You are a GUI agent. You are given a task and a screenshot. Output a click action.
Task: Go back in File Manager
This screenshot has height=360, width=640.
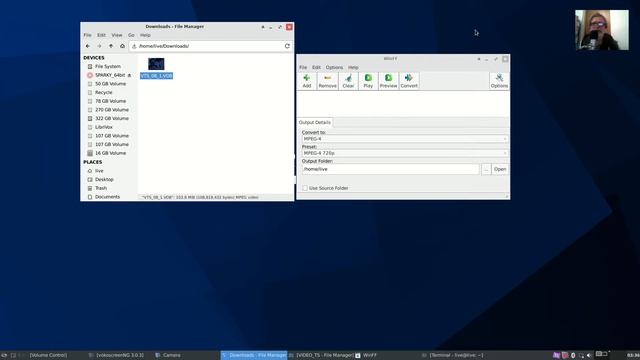click(88, 46)
